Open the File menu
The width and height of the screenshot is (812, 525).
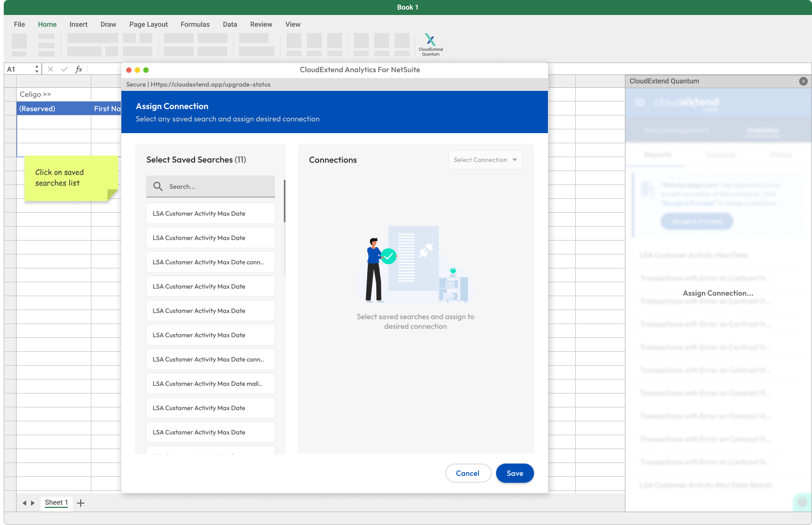pos(19,25)
